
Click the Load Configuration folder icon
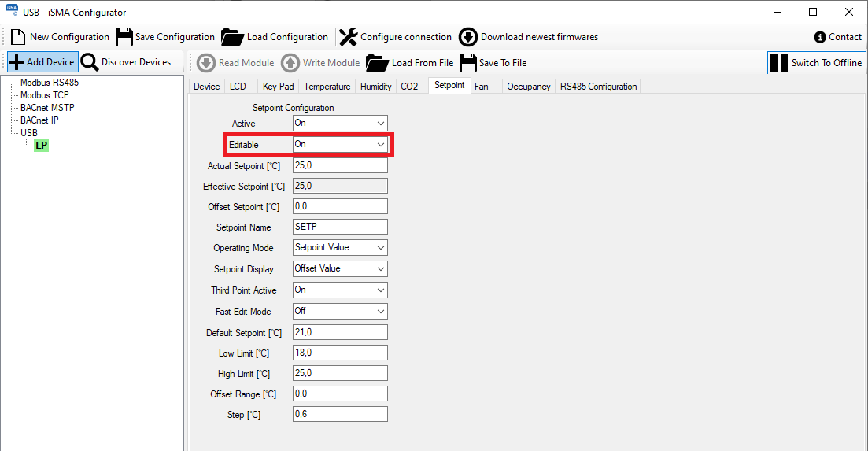(x=232, y=37)
